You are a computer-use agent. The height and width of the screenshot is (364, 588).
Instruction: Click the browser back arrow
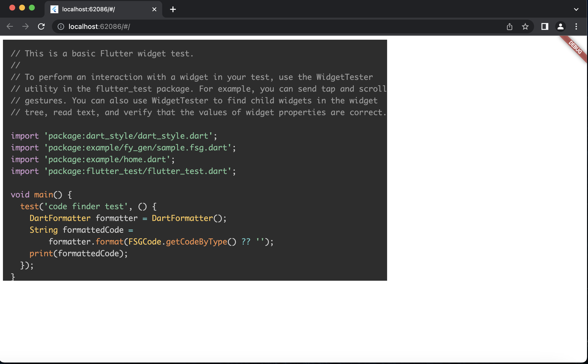[10, 26]
